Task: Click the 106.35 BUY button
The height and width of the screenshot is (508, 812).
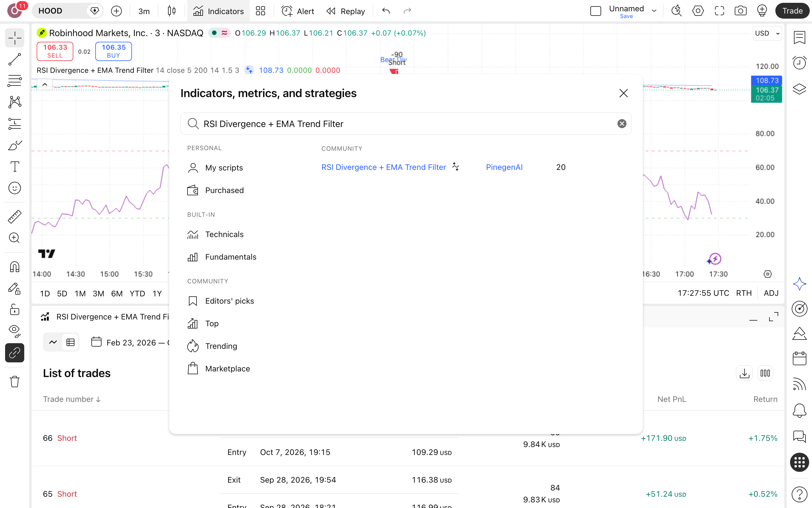Action: (113, 51)
